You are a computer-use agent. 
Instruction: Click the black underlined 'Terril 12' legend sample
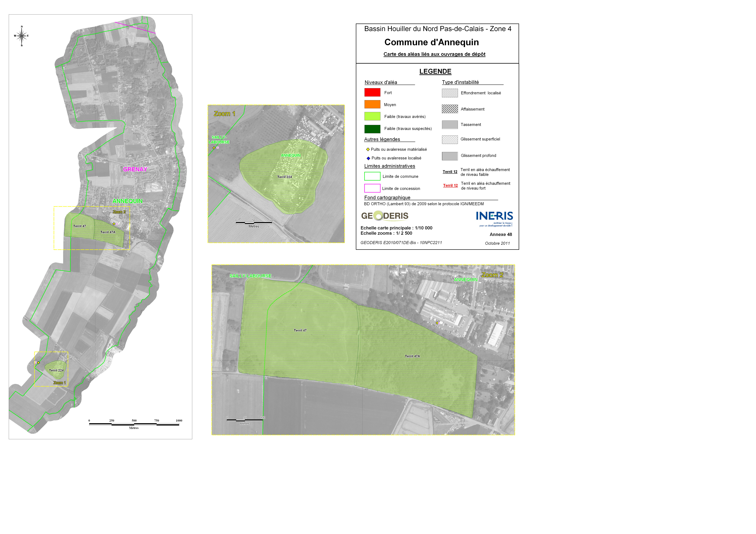450,172
